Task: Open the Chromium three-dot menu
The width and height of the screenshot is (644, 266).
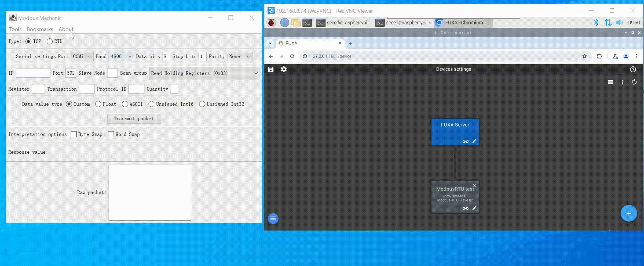Action: pos(636,56)
